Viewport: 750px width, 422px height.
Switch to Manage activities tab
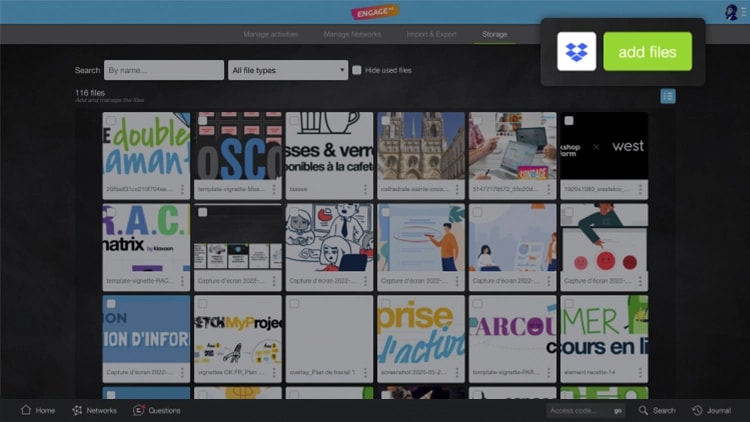coord(270,34)
